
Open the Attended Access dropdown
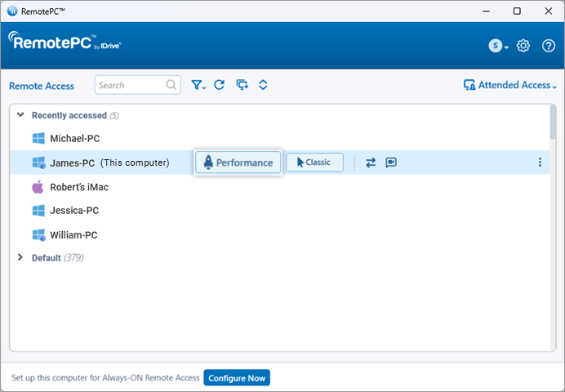509,85
